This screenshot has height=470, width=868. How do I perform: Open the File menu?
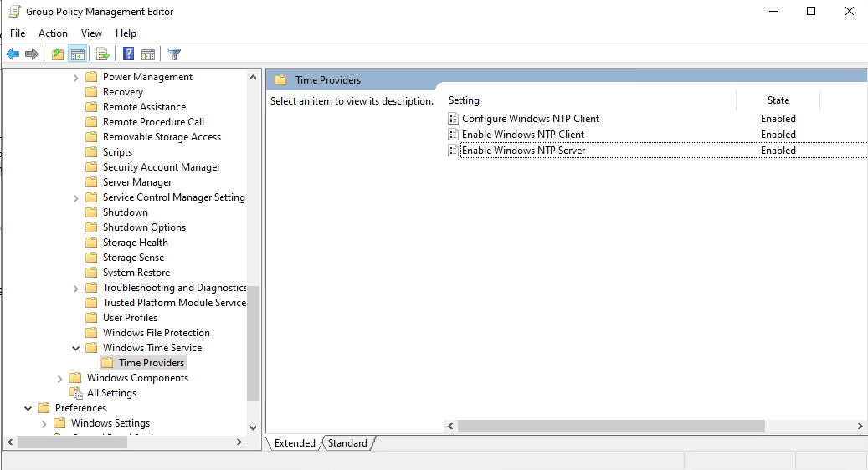click(18, 33)
